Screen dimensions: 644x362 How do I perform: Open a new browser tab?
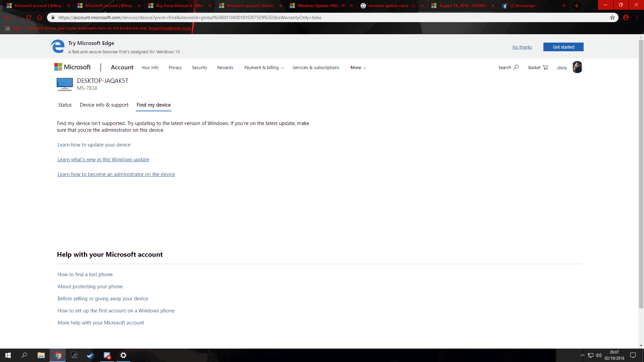pyautogui.click(x=577, y=6)
